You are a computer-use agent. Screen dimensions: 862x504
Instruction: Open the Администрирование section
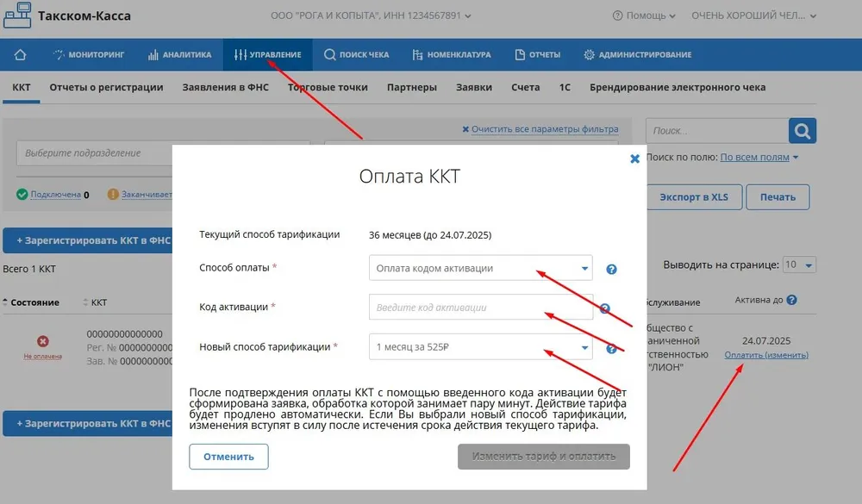(637, 54)
